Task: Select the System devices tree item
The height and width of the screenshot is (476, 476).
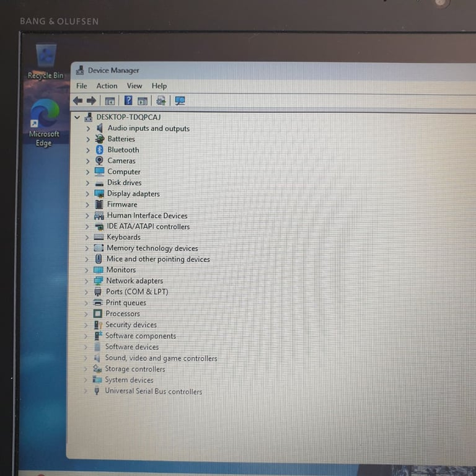Action: point(129,380)
